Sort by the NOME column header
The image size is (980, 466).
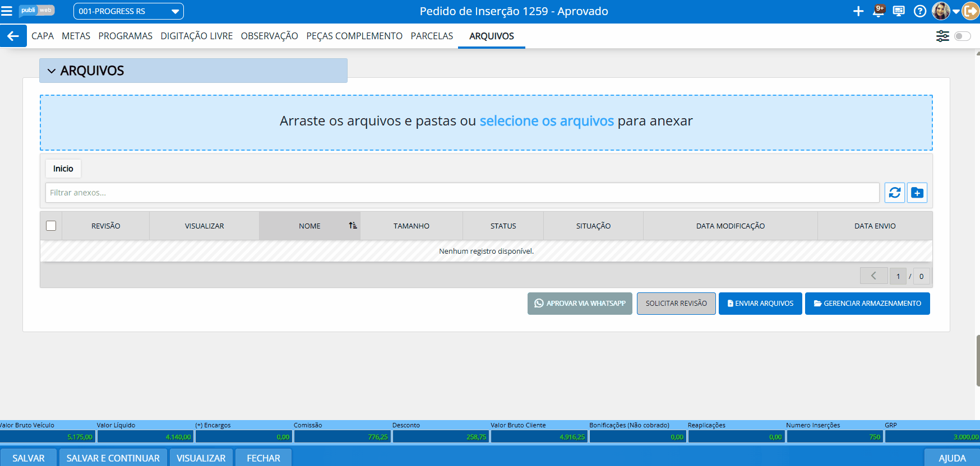309,226
